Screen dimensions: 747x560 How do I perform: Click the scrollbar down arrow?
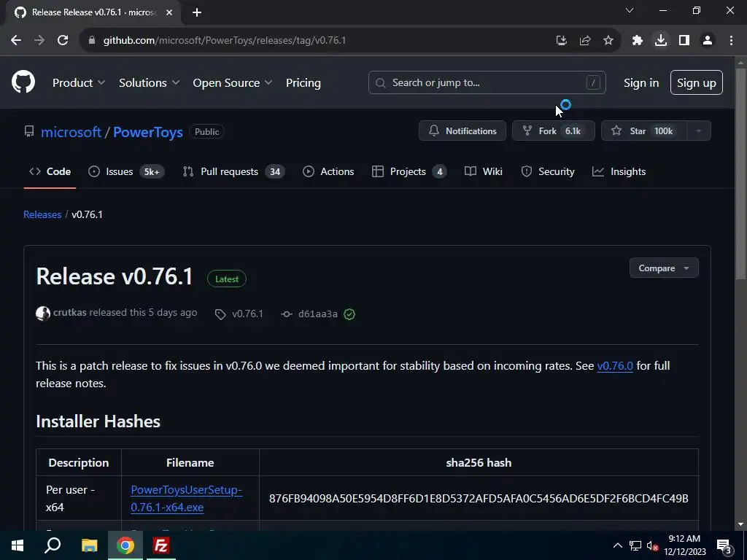coord(741,525)
